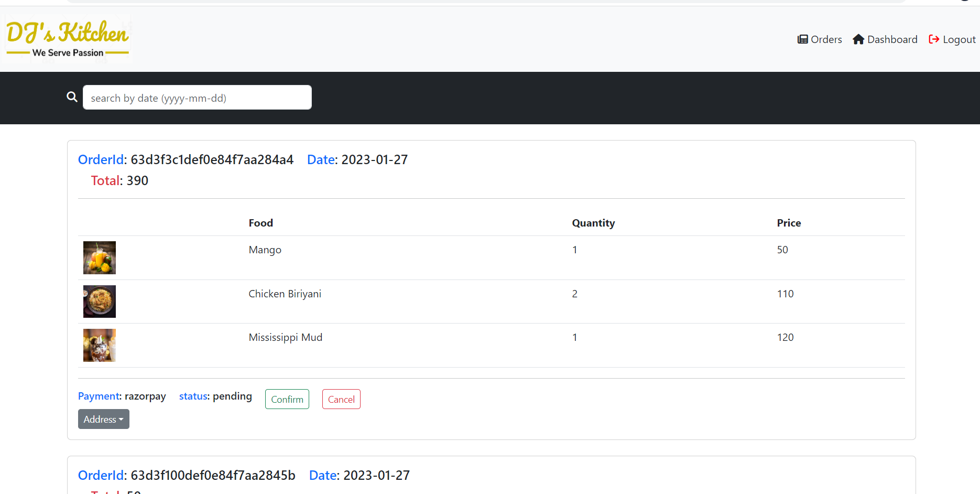This screenshot has width=980, height=494.
Task: Select the Orders menu item
Action: click(x=826, y=39)
